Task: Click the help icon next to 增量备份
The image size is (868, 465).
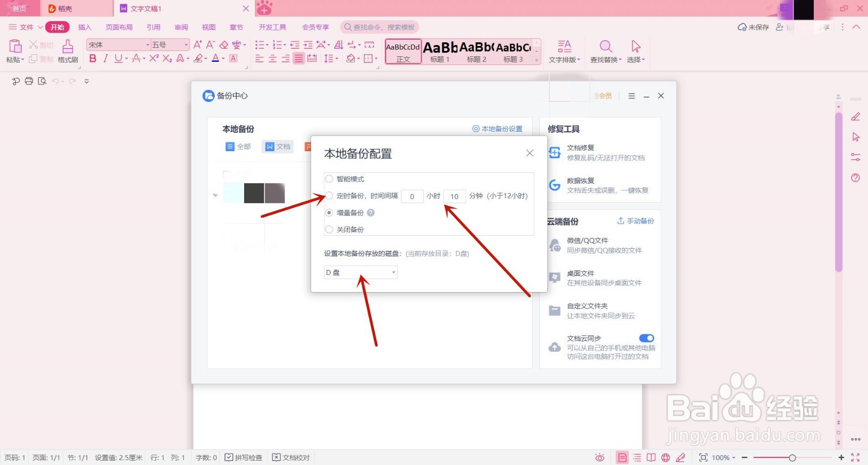Action: coord(371,212)
